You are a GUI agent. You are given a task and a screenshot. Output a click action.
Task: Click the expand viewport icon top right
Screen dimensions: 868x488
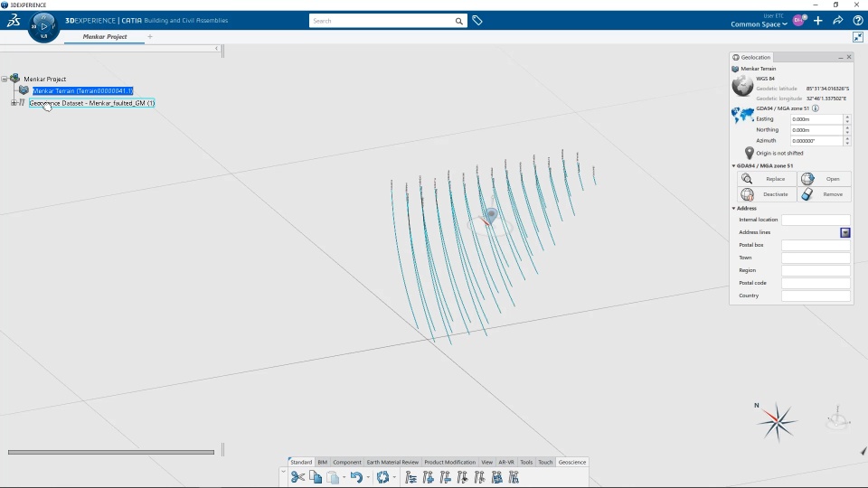pyautogui.click(x=858, y=37)
